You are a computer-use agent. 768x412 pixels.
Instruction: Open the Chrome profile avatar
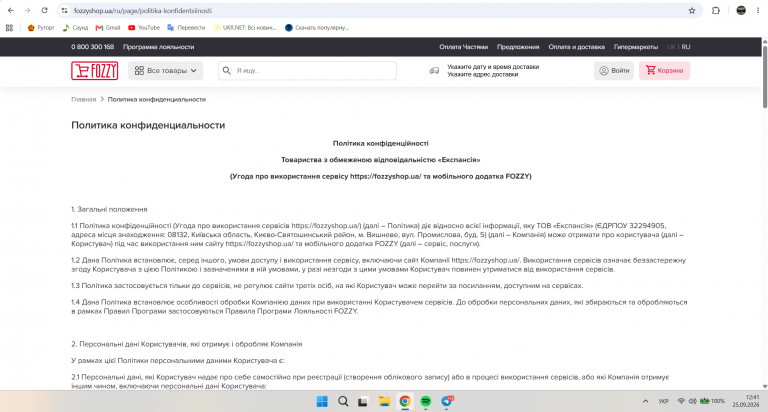click(741, 10)
